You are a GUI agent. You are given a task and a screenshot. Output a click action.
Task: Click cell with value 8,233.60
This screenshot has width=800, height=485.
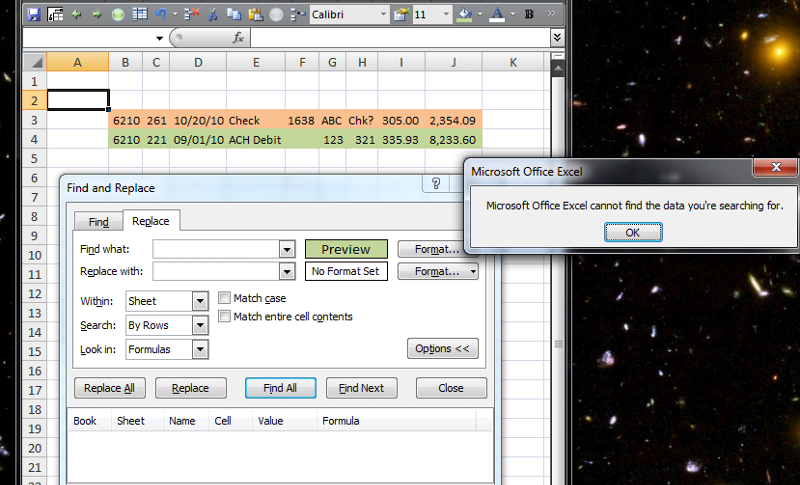pyautogui.click(x=454, y=140)
